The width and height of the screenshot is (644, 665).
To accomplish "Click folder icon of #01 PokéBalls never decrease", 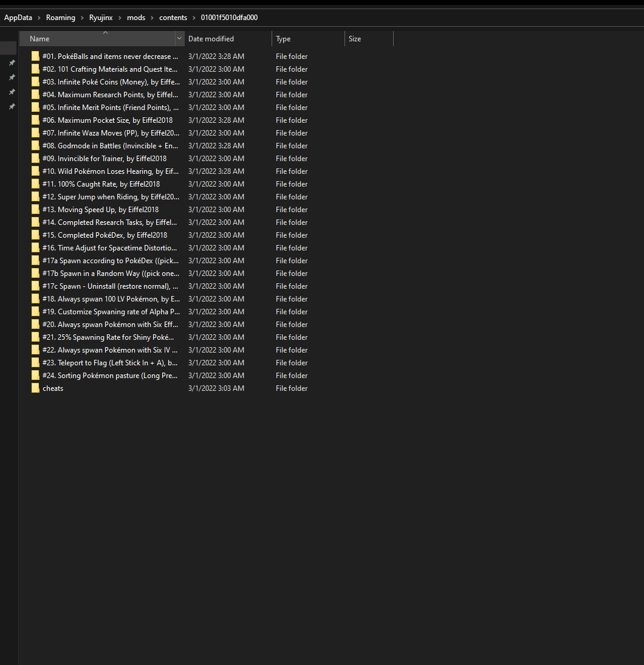I will (35, 56).
